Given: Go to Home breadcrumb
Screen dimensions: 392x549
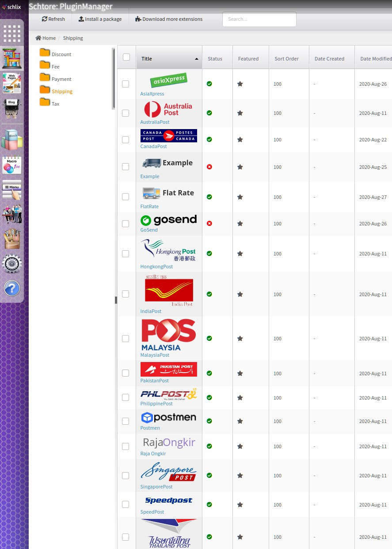Looking at the screenshot, I should pyautogui.click(x=46, y=38).
